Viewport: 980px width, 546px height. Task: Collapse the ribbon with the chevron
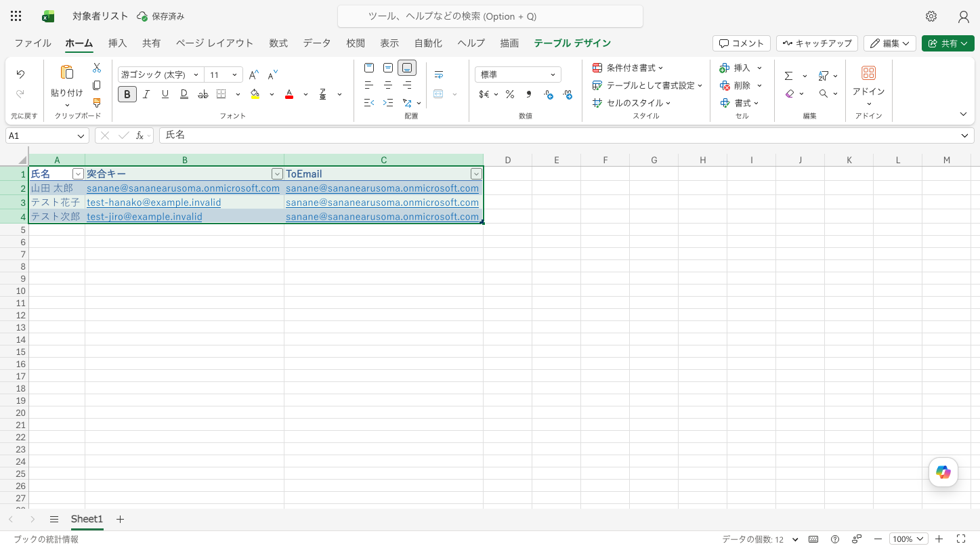tap(964, 114)
